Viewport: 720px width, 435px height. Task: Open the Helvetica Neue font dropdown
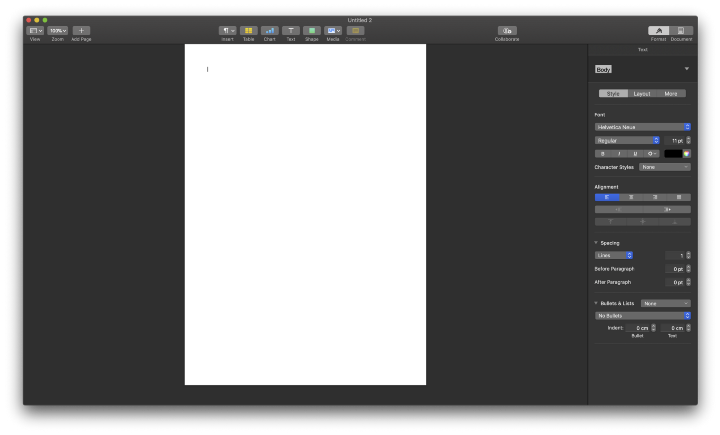[x=642, y=127]
